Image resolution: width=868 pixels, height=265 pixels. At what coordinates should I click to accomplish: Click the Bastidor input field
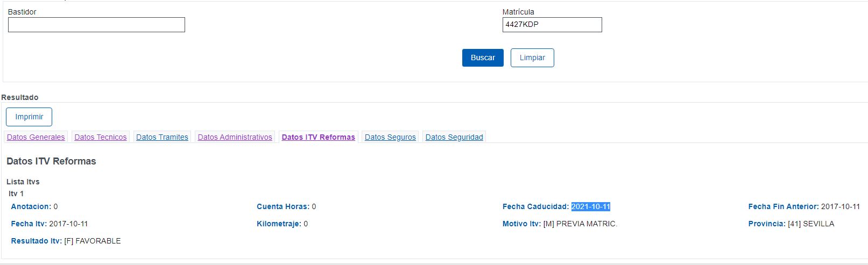96,25
